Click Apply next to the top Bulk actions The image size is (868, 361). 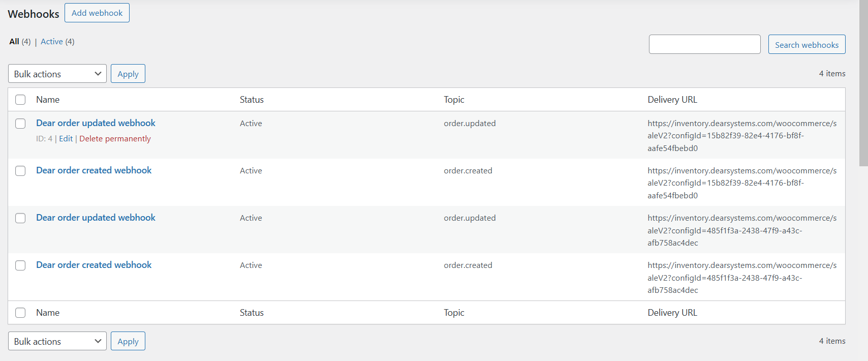128,74
